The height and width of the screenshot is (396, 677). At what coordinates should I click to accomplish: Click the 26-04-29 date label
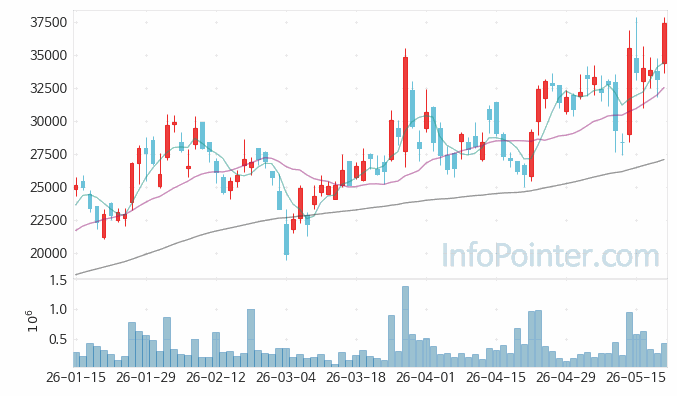pyautogui.click(x=566, y=377)
